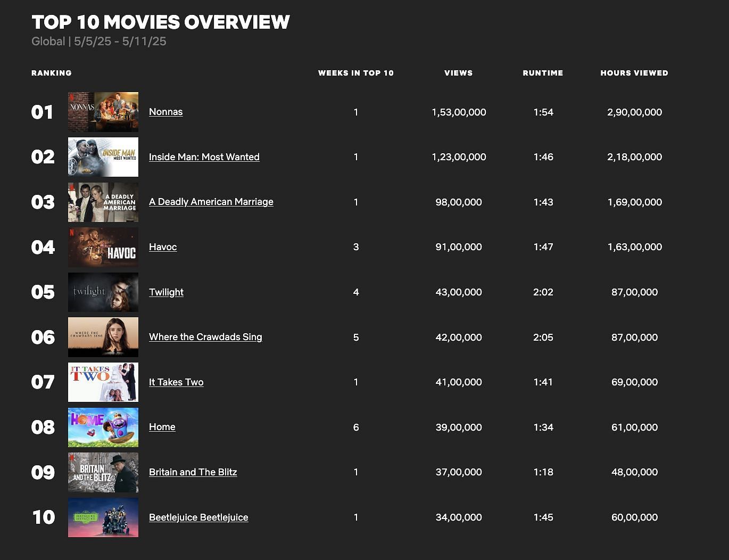Image resolution: width=729 pixels, height=560 pixels.
Task: Click the WEEKS IN TOP 10 header
Action: (x=356, y=73)
